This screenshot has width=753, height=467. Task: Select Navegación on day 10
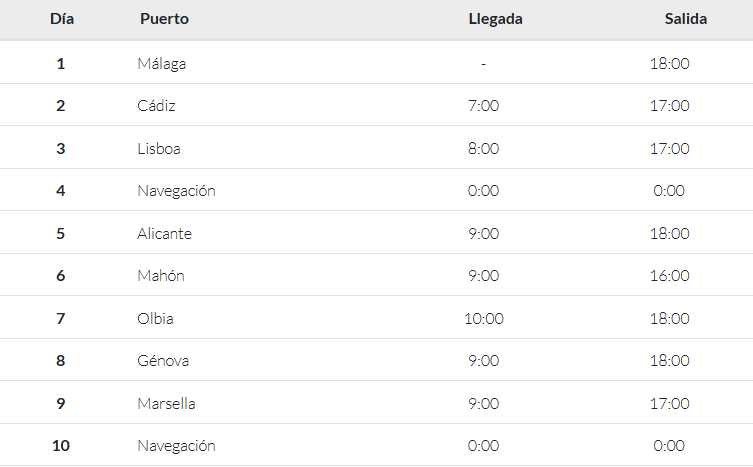[x=176, y=446]
